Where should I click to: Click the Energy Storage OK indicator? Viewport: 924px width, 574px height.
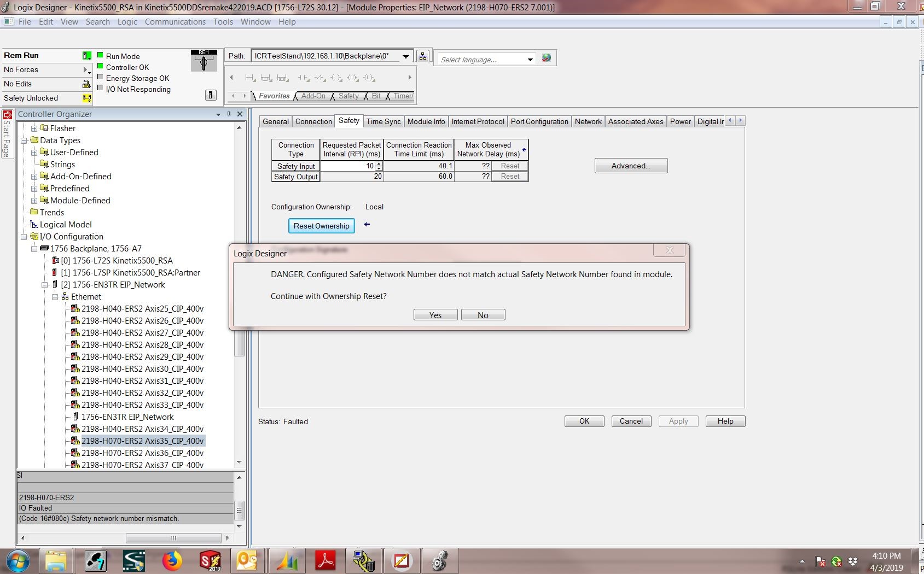coord(100,77)
